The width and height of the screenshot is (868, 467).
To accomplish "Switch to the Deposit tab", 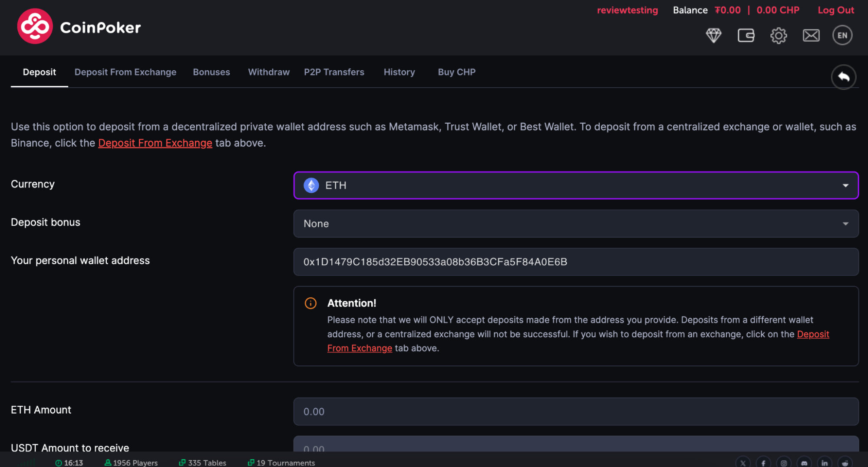I will pos(40,72).
